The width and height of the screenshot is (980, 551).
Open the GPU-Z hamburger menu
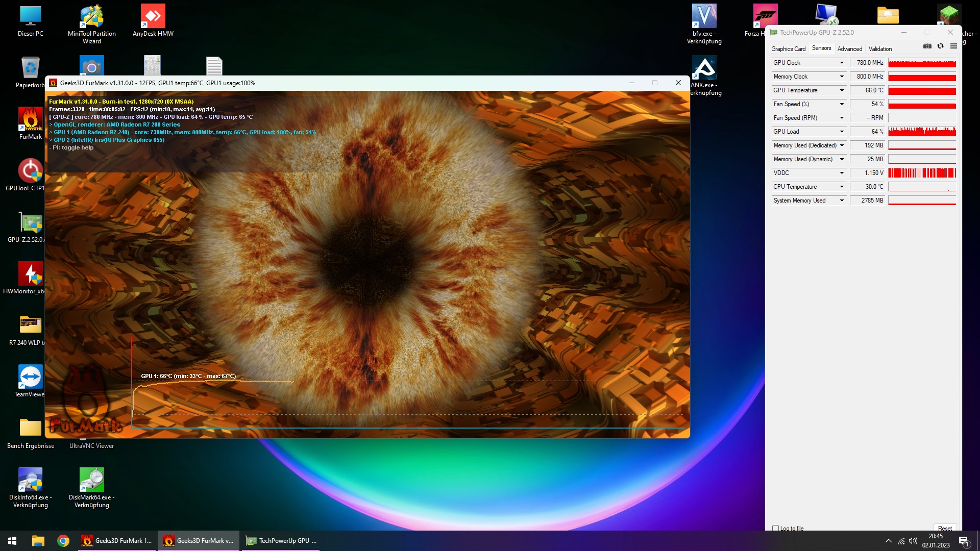(953, 46)
